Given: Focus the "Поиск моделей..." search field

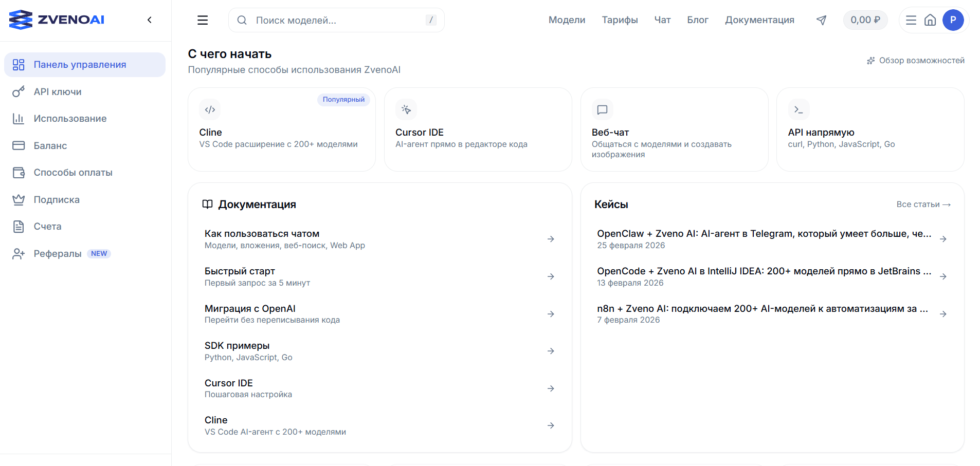Looking at the screenshot, I should [336, 20].
